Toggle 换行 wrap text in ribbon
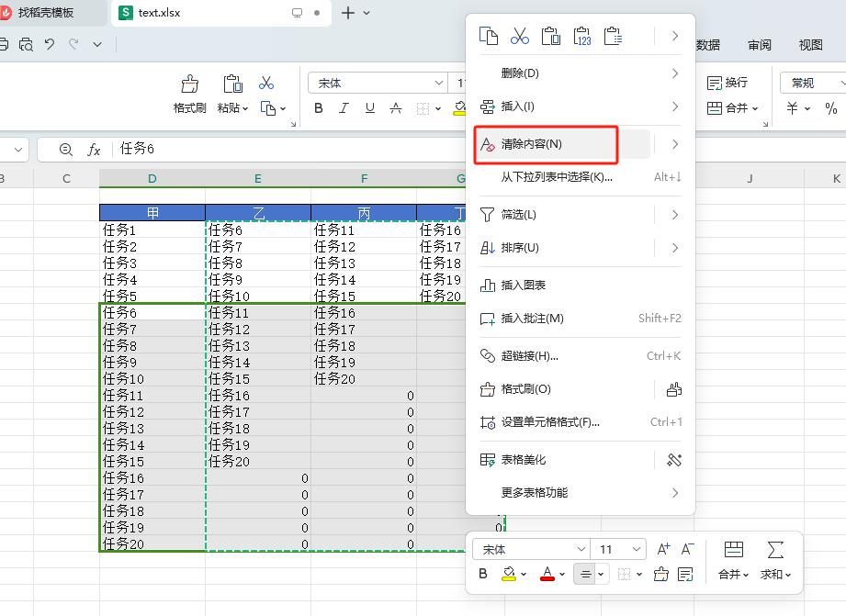Viewport: 846px width, 616px height. point(728,83)
